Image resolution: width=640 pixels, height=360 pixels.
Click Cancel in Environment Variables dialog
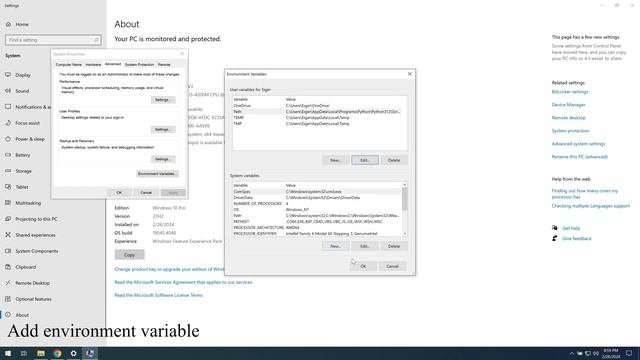pyautogui.click(x=393, y=266)
